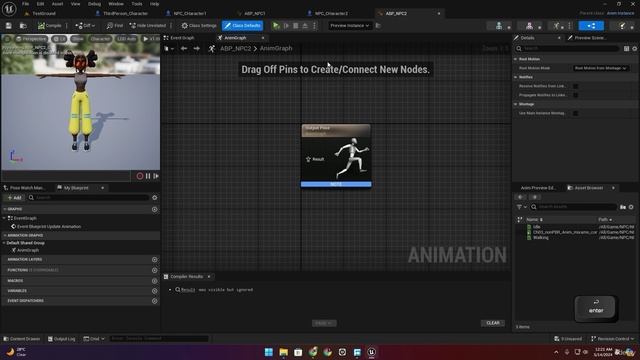Open the Root Motion Mode dropdown
The width and height of the screenshot is (640, 360).
(x=600, y=68)
